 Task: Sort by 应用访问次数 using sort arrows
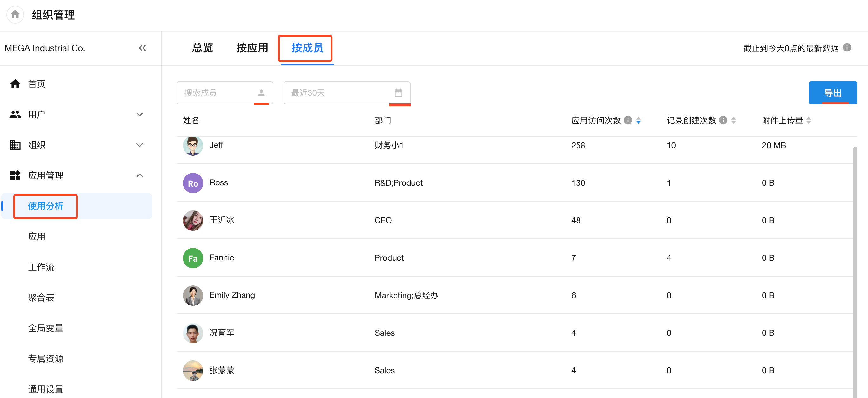[638, 120]
